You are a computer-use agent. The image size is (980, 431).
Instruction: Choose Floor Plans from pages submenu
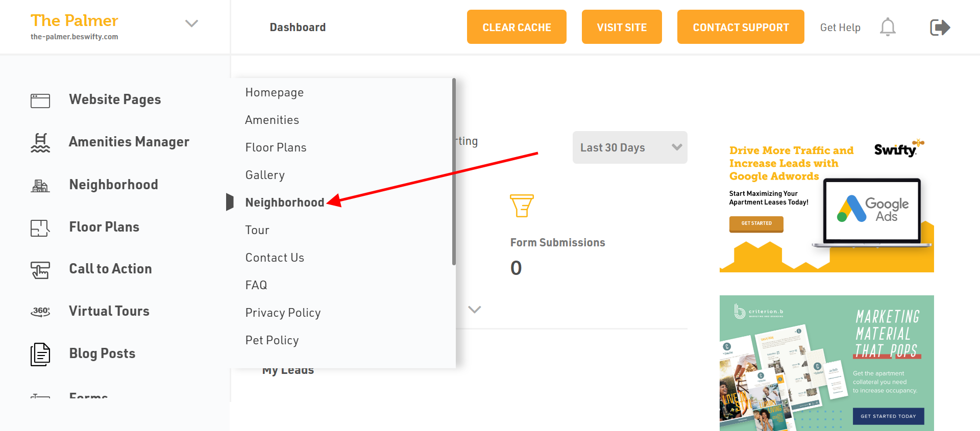point(276,147)
